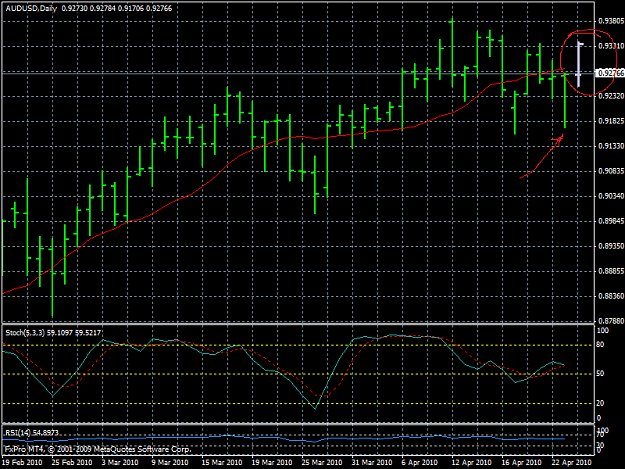Click the stochastic scale value 80
This screenshot has width=625, height=469.
click(x=600, y=345)
